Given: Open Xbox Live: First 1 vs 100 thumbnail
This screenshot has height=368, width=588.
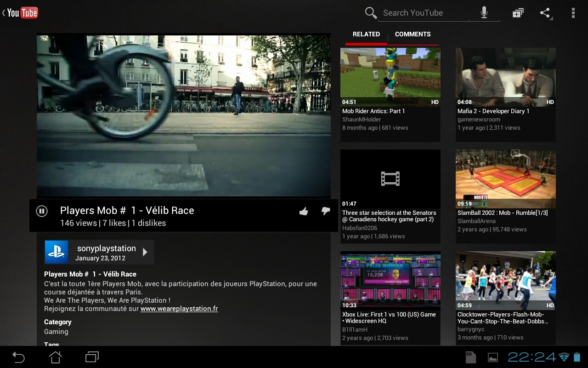Looking at the screenshot, I should coord(390,280).
